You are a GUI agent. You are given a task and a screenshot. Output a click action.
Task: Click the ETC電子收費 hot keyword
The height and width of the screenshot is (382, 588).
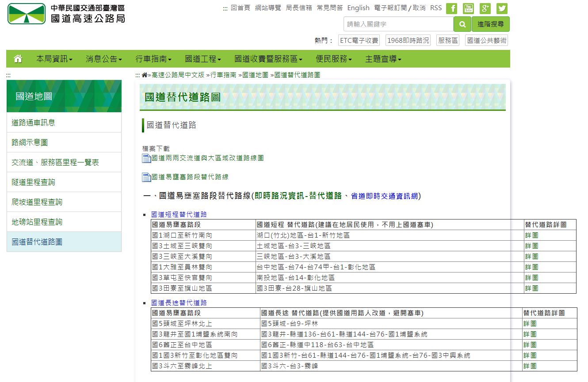(x=359, y=41)
